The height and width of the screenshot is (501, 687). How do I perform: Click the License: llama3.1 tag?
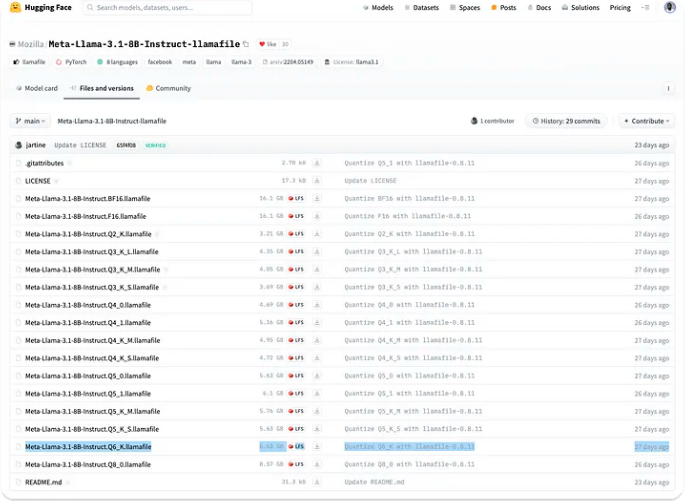point(352,62)
